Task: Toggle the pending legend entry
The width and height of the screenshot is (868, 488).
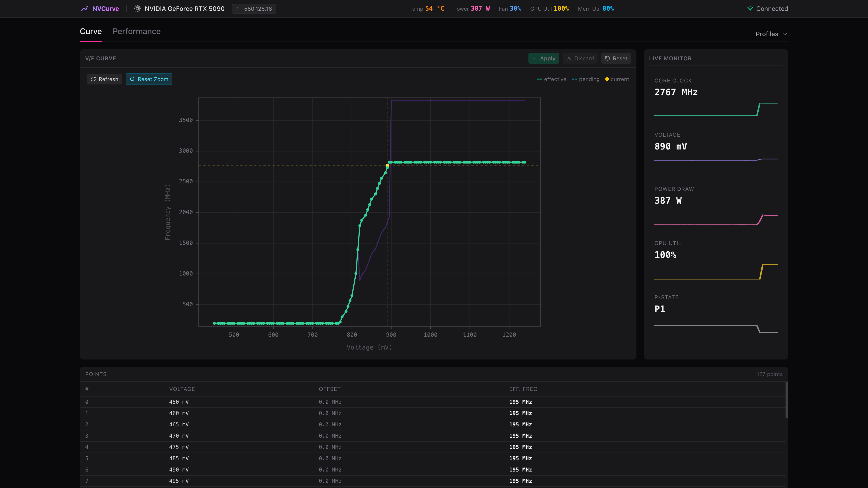Action: (586, 79)
